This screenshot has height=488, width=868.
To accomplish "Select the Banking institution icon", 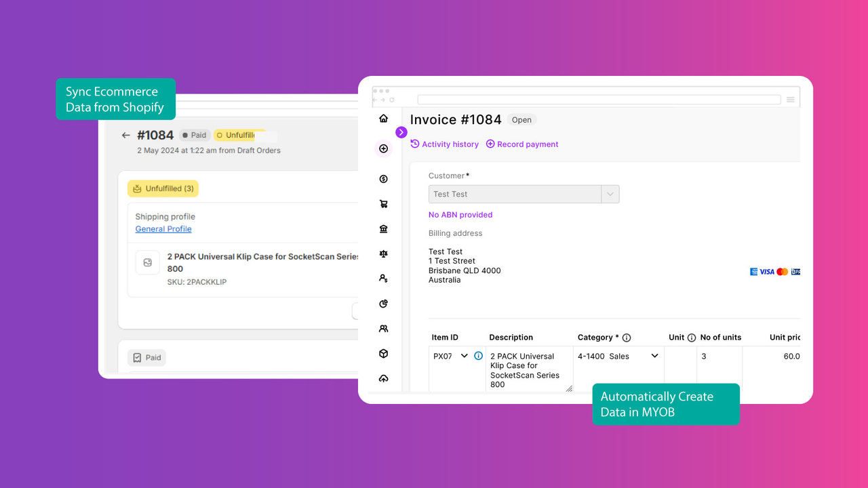I will pyautogui.click(x=383, y=228).
